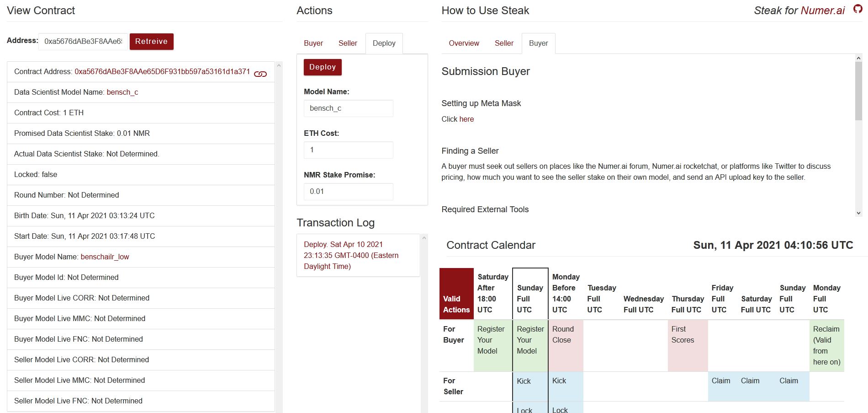Click the Deploy transaction log entry
Screen dimensions: 868x413
pos(358,256)
